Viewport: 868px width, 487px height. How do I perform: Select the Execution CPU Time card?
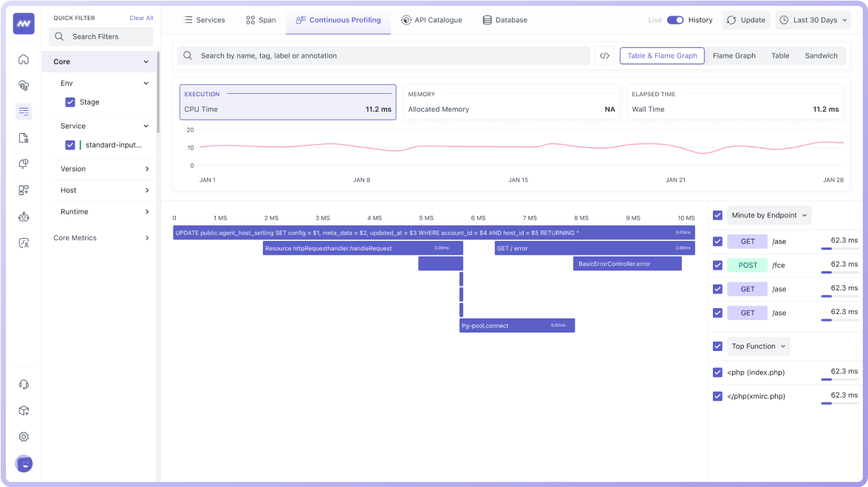coord(288,102)
